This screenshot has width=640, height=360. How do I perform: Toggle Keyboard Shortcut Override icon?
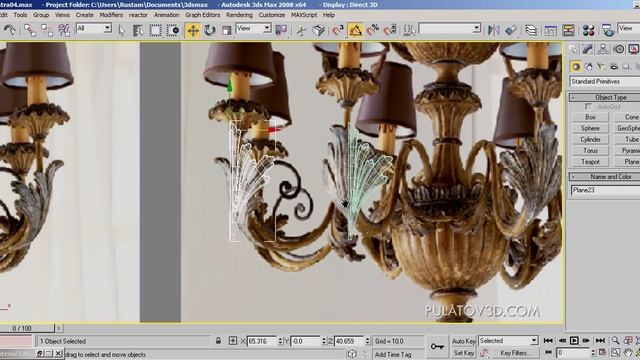pyautogui.click(x=318, y=30)
